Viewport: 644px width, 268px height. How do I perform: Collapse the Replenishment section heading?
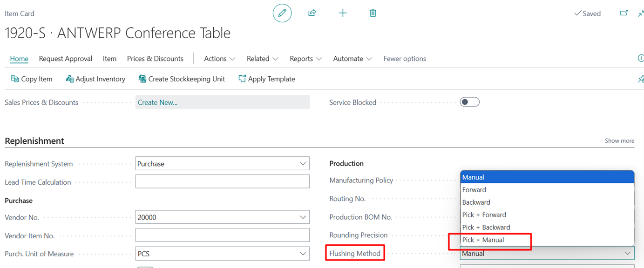click(x=34, y=141)
